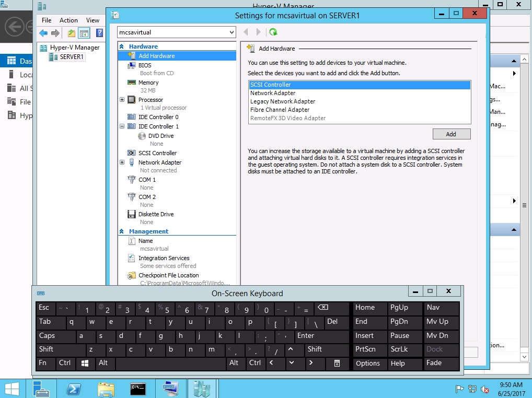Open the View menu in Hyper-V Manager
The height and width of the screenshot is (398, 532).
click(92, 20)
